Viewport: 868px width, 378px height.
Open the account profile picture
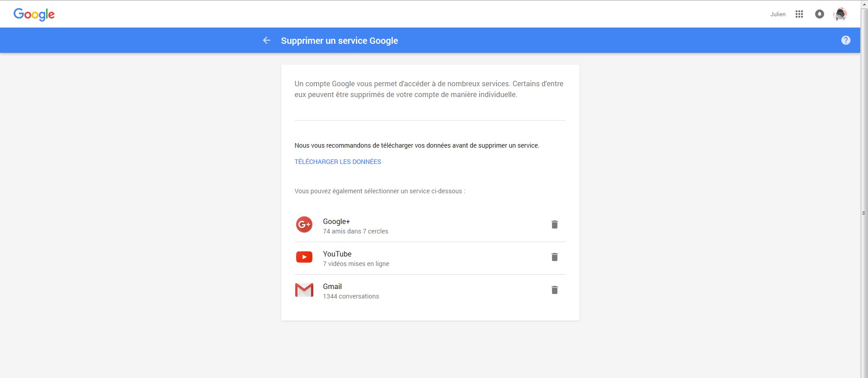[840, 14]
